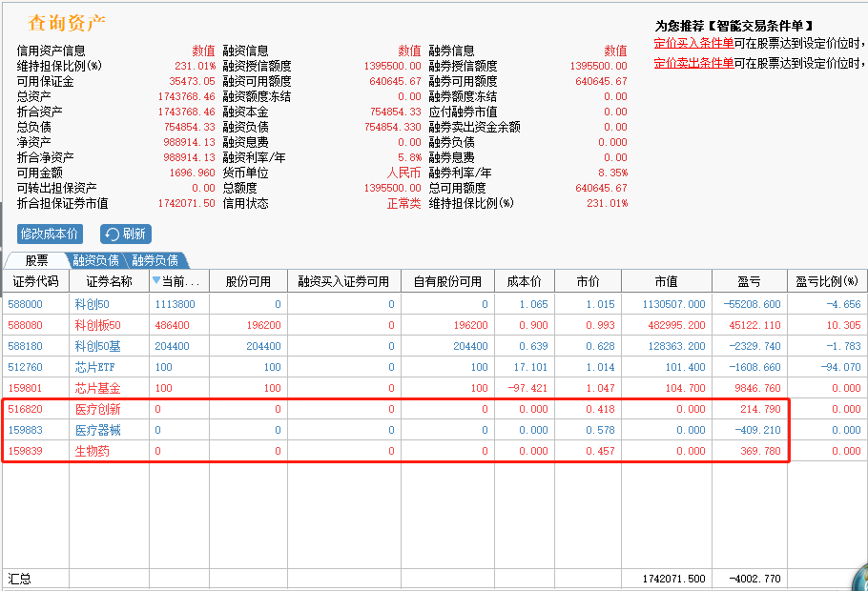Click the 汇总 summary row label
The image size is (868, 591).
[19, 579]
